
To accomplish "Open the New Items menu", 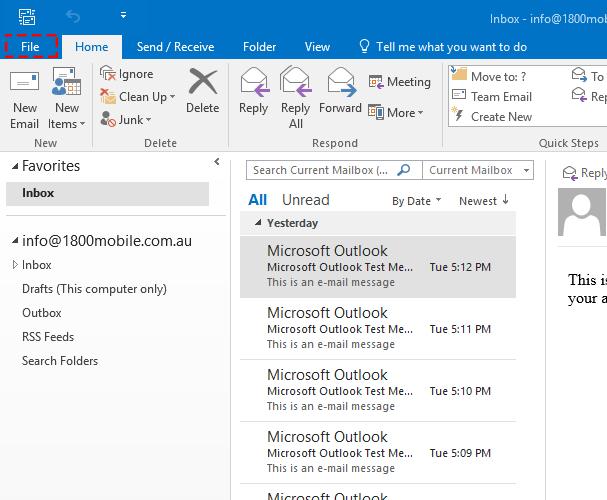I will (66, 98).
